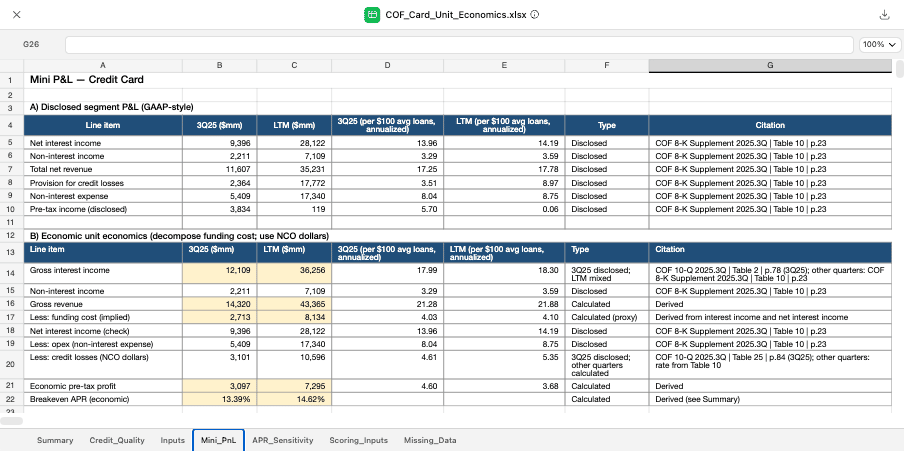Click the green spreadsheet file icon
Screen dimensions: 904x451
[372, 15]
